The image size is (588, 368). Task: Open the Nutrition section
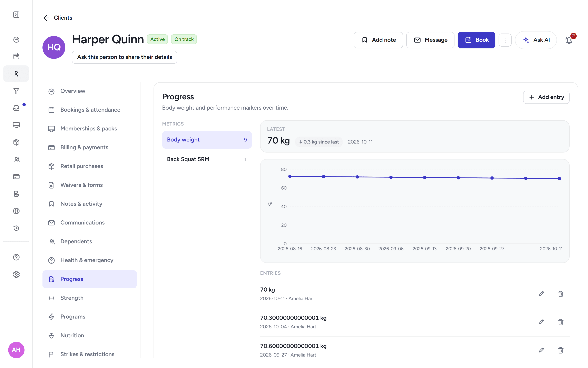pyautogui.click(x=89, y=335)
